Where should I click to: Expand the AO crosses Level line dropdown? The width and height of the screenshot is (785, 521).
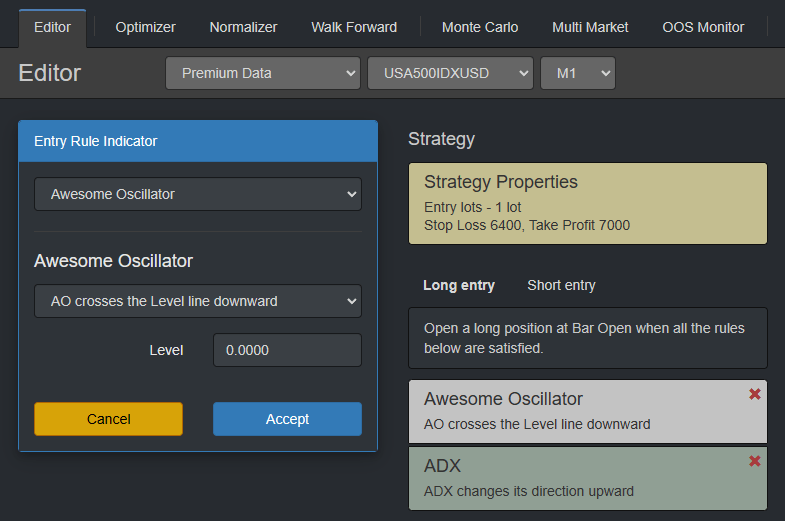click(x=198, y=301)
